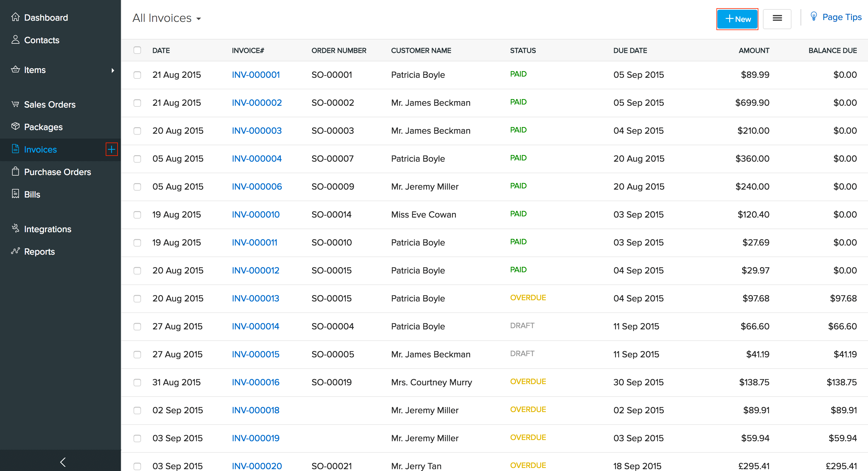Open the Dashboard home icon in sidebar
Screen dimensions: 868x471
pos(15,17)
